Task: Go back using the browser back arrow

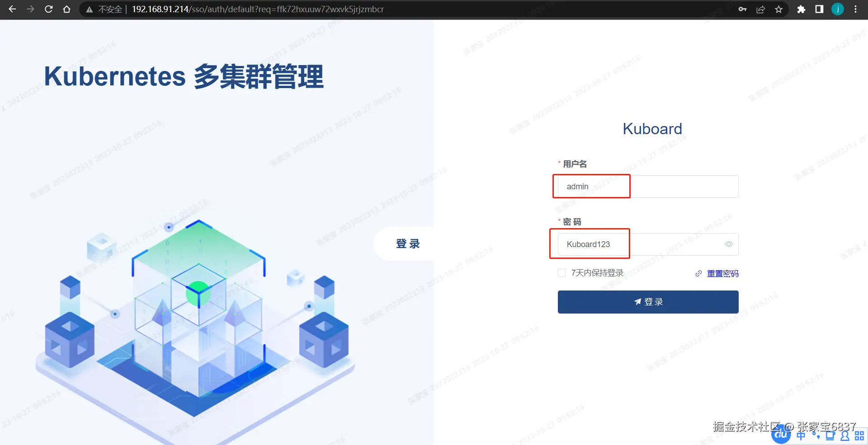Action: [x=12, y=9]
